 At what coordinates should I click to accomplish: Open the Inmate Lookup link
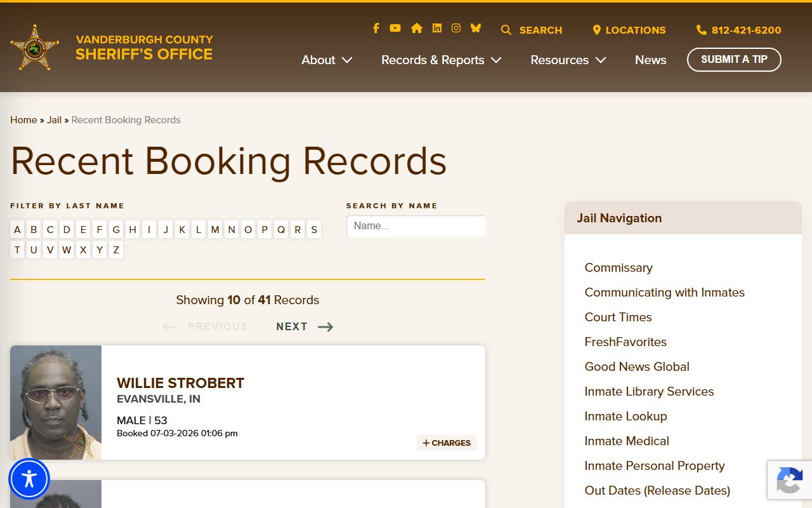[625, 417]
